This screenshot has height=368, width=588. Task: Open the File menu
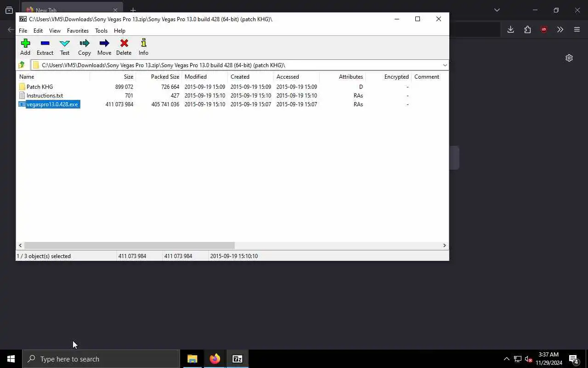23,31
